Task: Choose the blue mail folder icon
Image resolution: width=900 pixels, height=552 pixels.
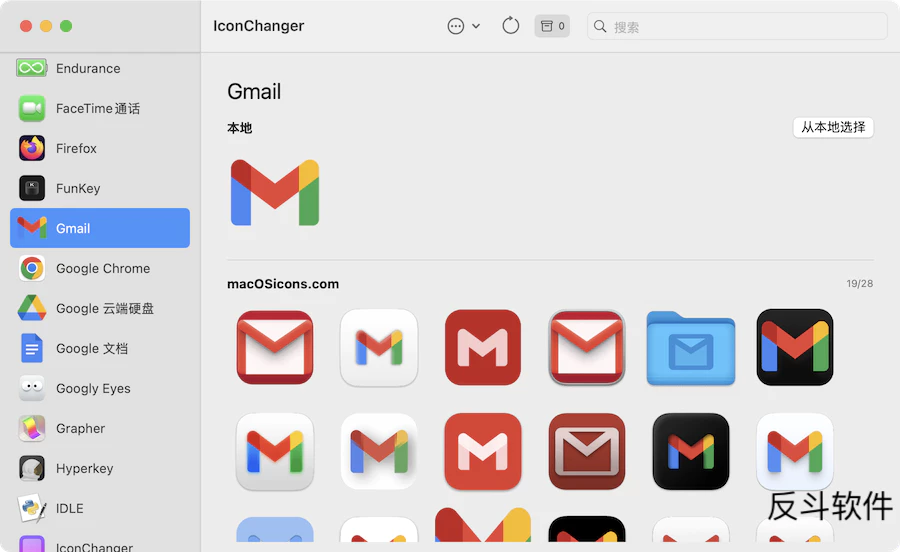Action: click(x=690, y=348)
